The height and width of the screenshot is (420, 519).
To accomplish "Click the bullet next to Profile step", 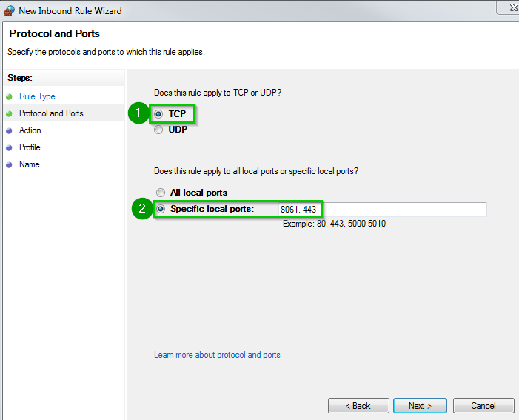I will [9, 147].
